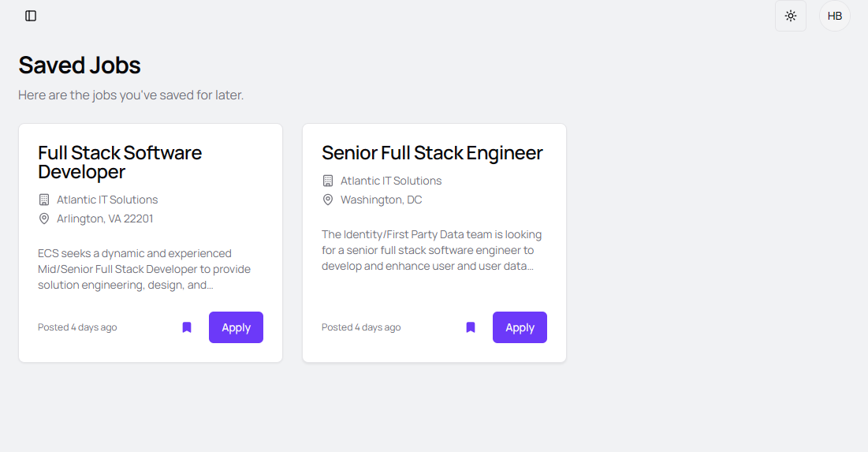The width and height of the screenshot is (868, 452).
Task: Toggle the sidebar panel icon
Action: (x=31, y=16)
